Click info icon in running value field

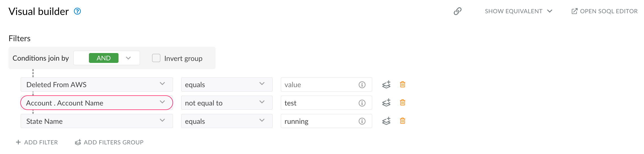point(362,121)
